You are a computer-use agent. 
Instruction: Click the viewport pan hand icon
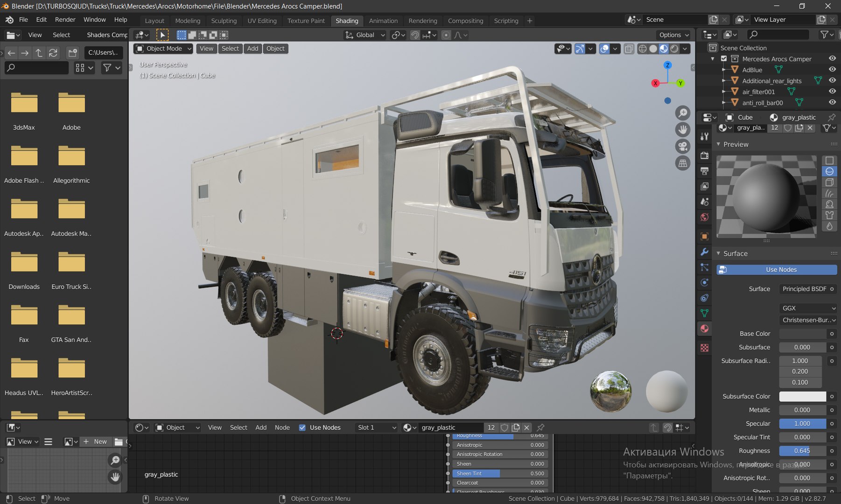coord(683,129)
